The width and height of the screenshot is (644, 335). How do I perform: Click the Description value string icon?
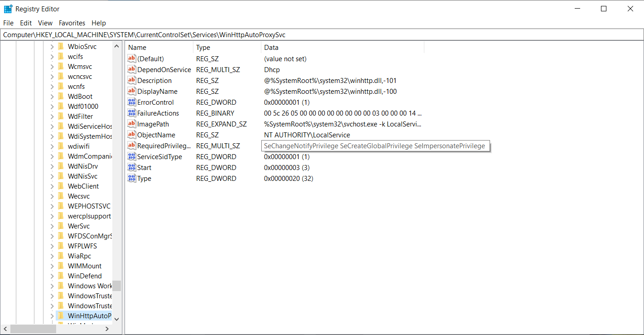coord(132,80)
